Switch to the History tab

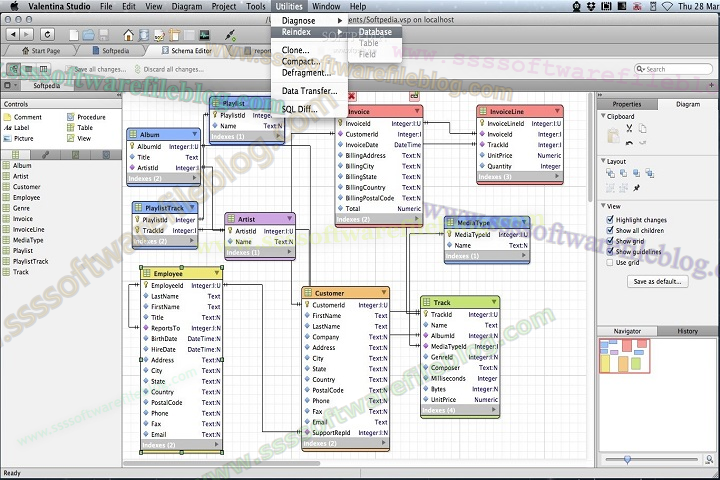pos(687,331)
